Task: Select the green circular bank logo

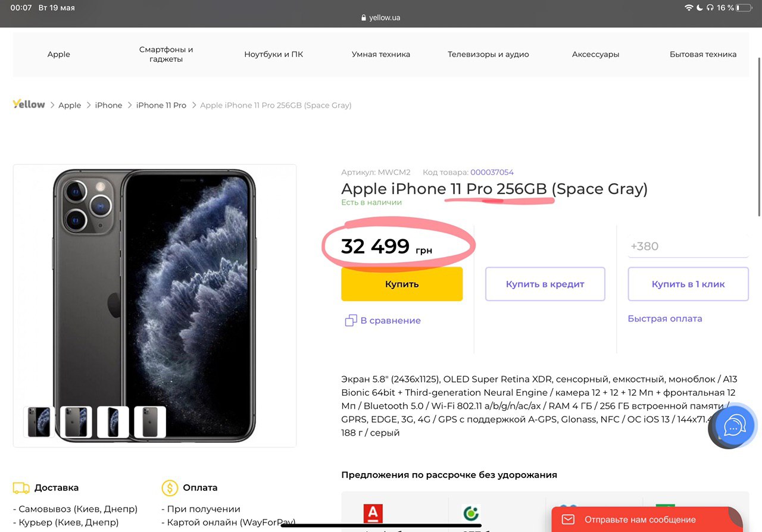Action: (x=471, y=513)
